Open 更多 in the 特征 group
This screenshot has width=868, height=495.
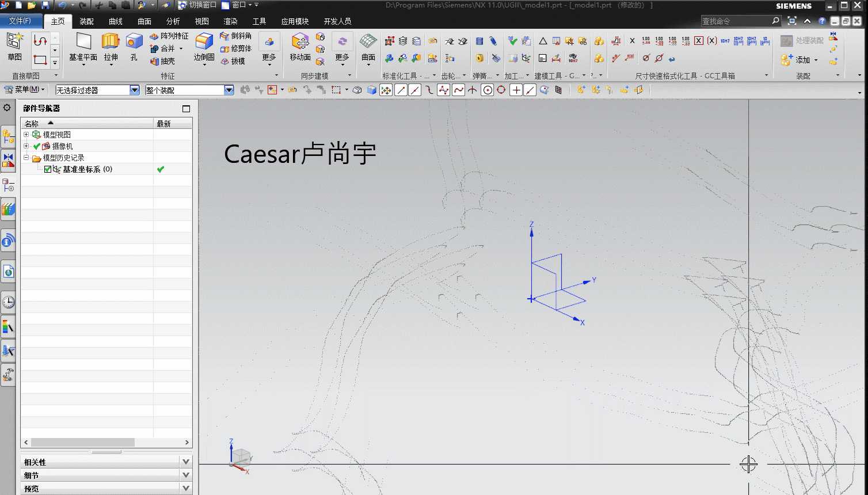[269, 48]
